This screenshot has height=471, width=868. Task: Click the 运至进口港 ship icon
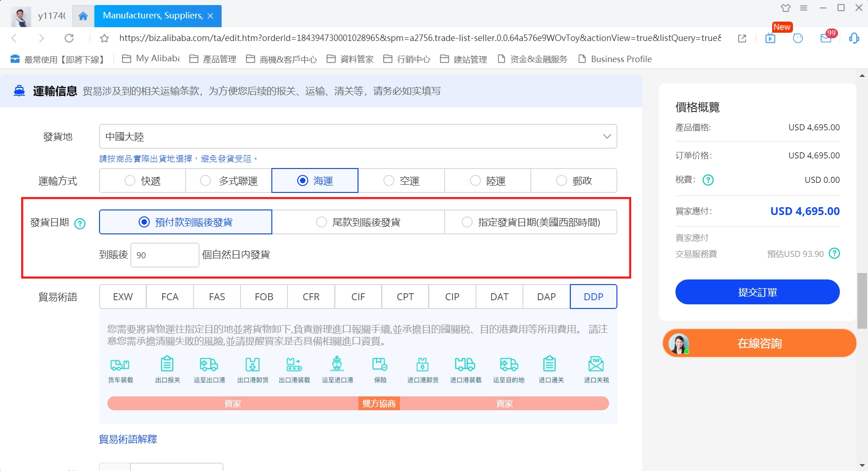click(x=337, y=364)
